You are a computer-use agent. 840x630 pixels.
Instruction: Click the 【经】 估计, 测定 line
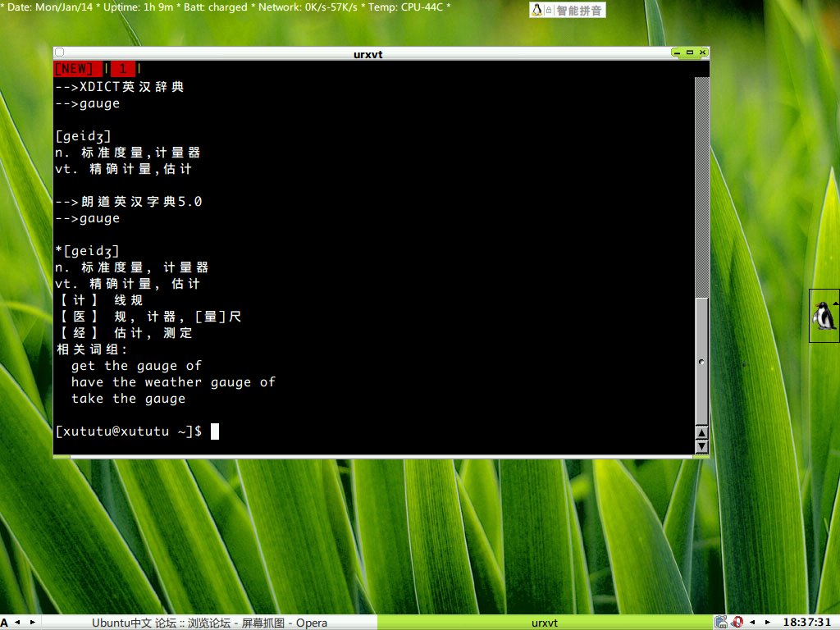(125, 333)
